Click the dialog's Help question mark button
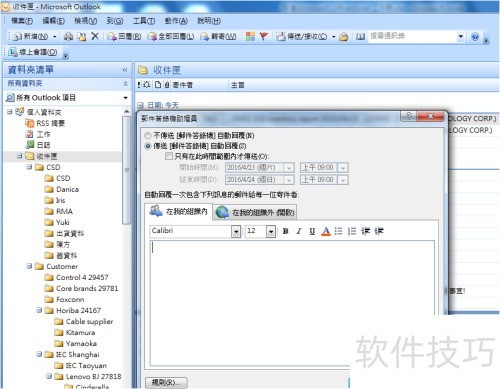Viewport: 500px width, 389px height. click(409, 116)
